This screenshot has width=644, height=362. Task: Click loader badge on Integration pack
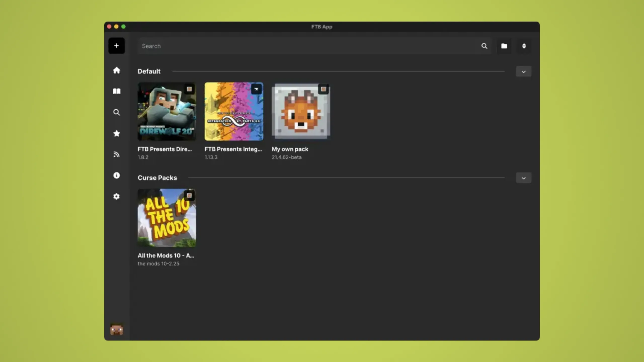click(x=256, y=89)
